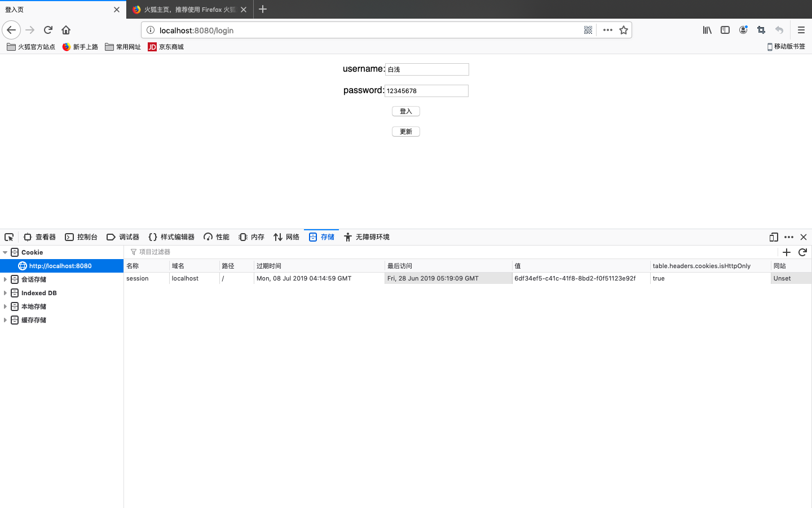
Task: Click the username input field
Action: [427, 69]
